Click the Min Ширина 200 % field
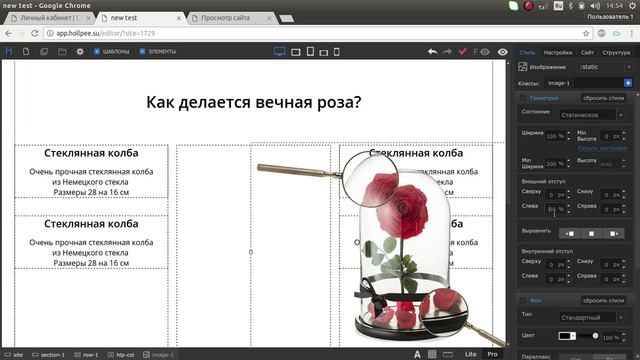This screenshot has height=360, width=640. coord(555,164)
